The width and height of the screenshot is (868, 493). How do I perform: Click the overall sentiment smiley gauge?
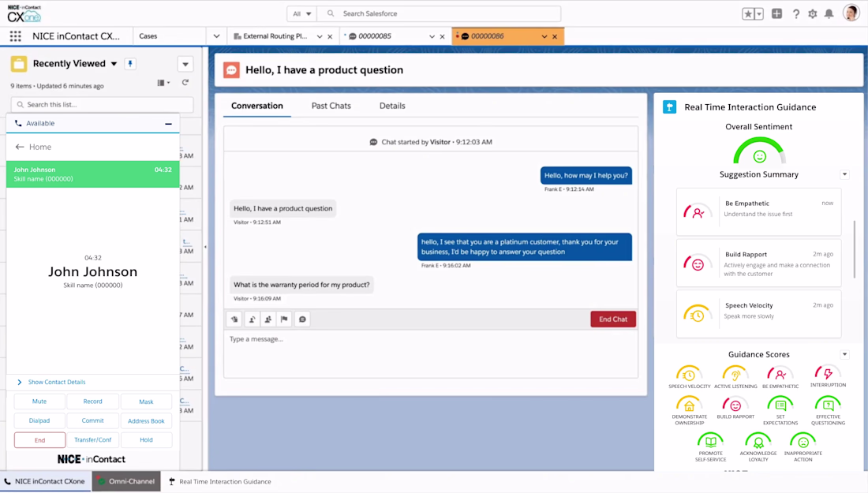point(759,152)
